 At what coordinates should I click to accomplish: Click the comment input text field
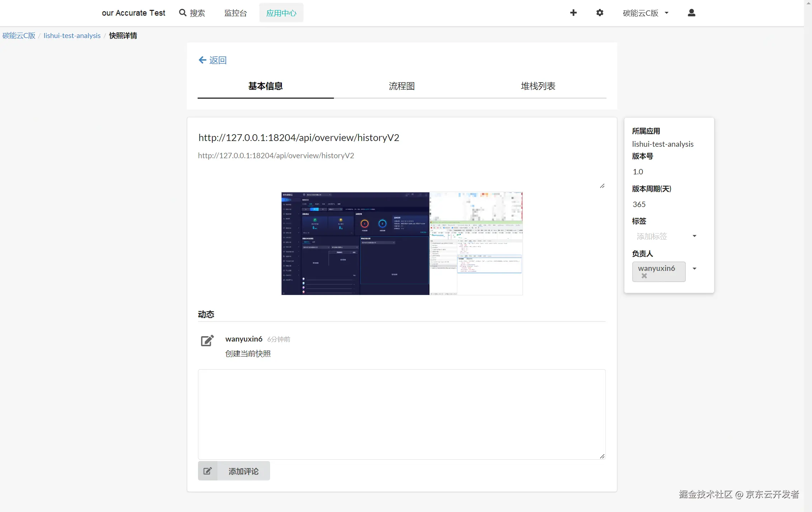coord(402,413)
